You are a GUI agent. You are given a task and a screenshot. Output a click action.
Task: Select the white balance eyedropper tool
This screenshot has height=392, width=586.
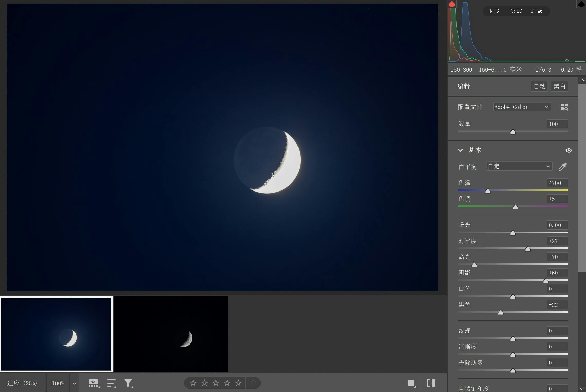pos(563,167)
